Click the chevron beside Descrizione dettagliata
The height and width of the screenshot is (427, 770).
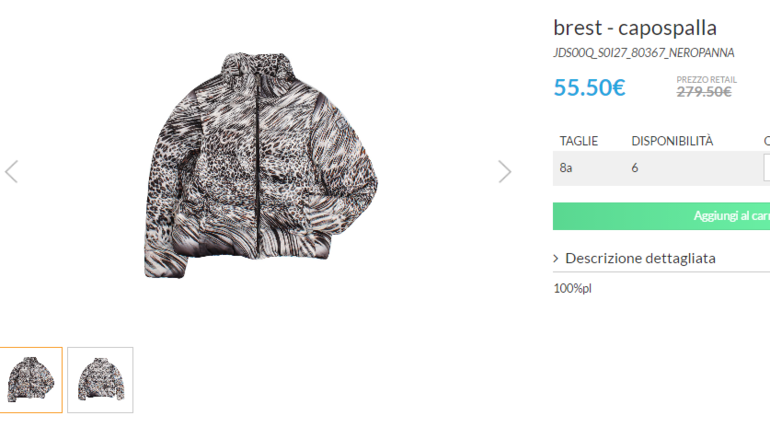(x=556, y=258)
